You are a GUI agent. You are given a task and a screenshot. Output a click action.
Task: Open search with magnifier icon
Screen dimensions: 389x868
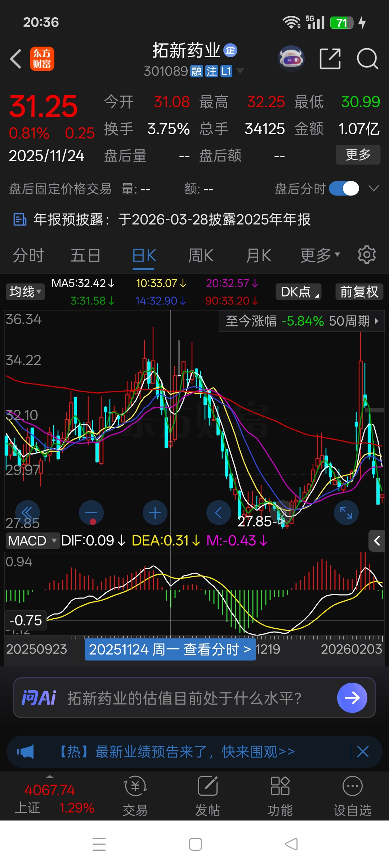coord(367,58)
